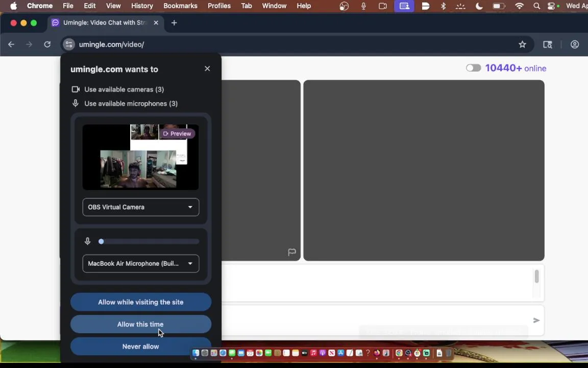This screenshot has width=588, height=368.
Task: Click the camera status icon in menu bar
Action: click(x=382, y=6)
